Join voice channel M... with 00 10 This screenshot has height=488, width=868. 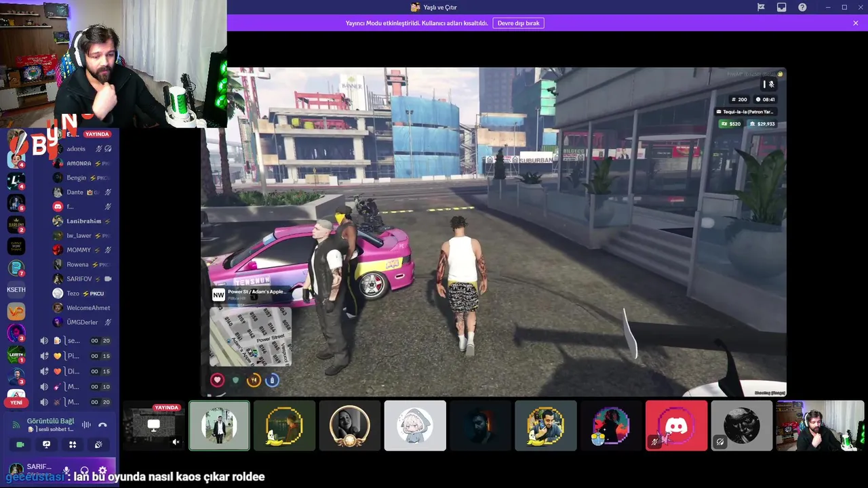[x=75, y=386]
